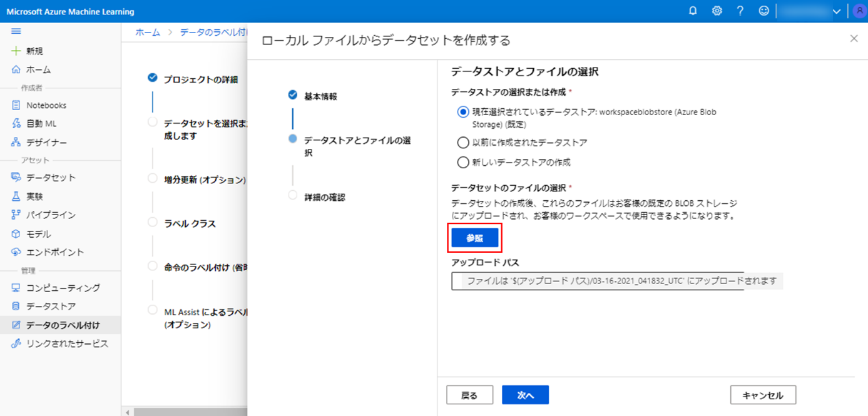
Task: Click the 参照 browse button
Action: (475, 238)
